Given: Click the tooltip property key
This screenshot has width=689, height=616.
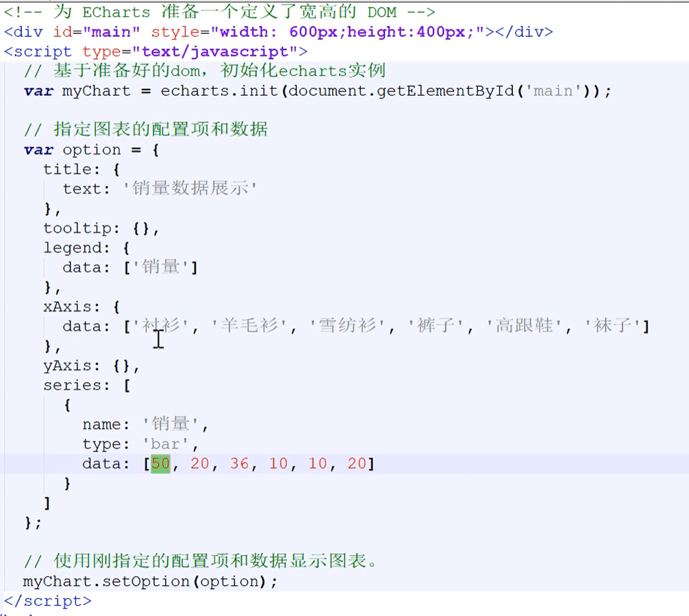Looking at the screenshot, I should tap(77, 229).
